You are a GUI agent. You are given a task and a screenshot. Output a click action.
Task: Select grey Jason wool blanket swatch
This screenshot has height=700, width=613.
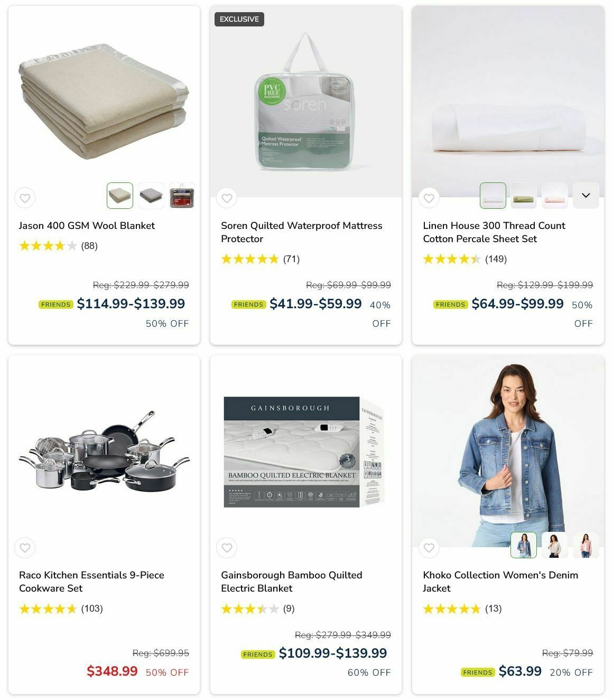(x=151, y=196)
